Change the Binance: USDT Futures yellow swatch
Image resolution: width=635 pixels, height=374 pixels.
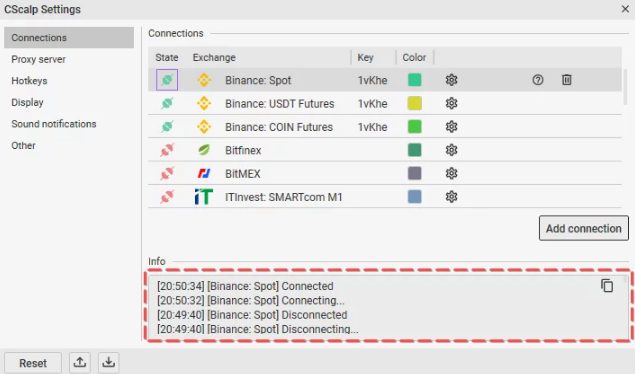(x=414, y=103)
